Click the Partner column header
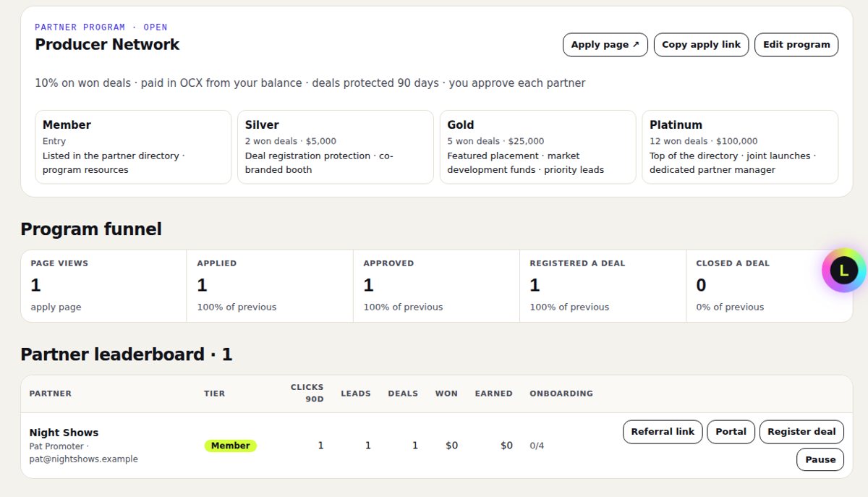This screenshot has height=497, width=868. point(51,394)
